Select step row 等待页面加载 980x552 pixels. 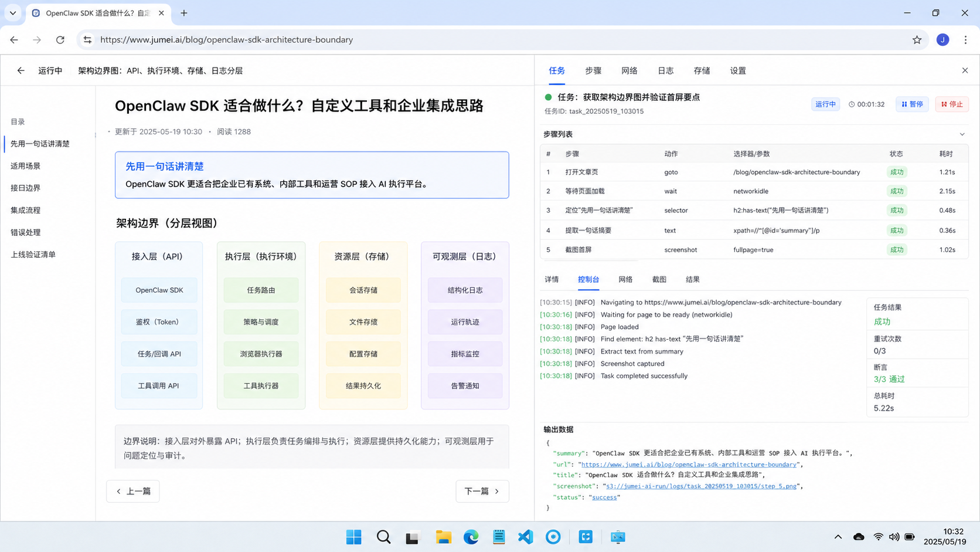tap(754, 191)
